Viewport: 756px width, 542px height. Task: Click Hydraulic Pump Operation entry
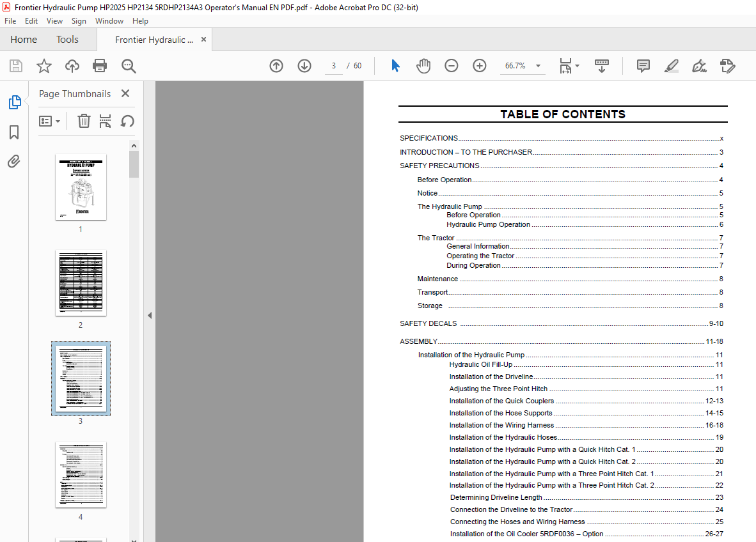click(x=585, y=224)
